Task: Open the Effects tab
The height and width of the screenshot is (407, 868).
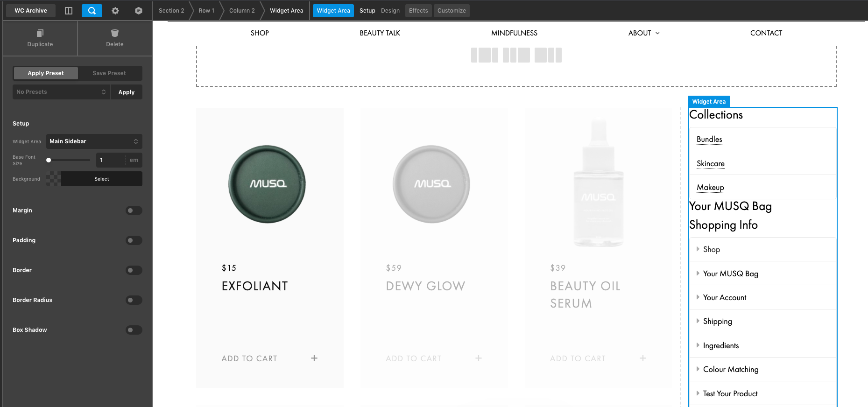Action: pos(418,11)
